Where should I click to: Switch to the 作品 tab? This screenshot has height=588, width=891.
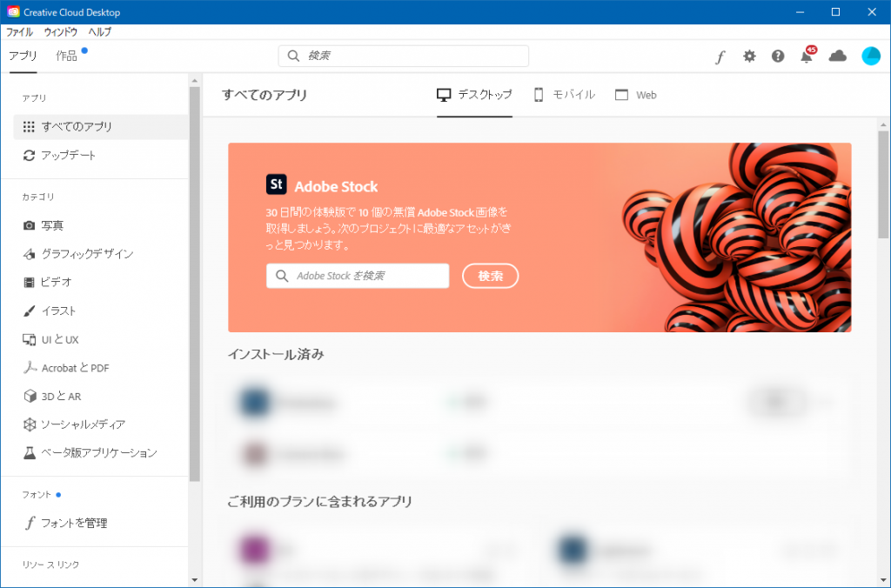click(66, 56)
